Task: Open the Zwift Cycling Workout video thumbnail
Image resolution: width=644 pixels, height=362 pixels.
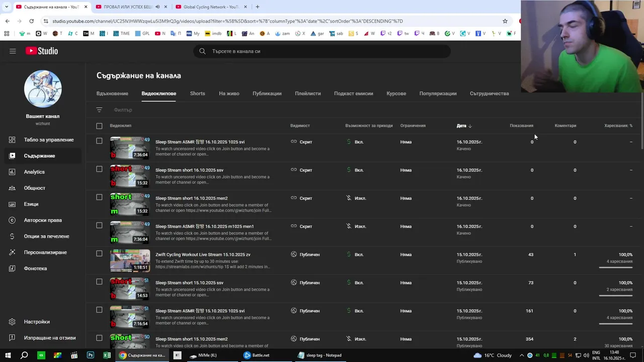Action: click(130, 260)
